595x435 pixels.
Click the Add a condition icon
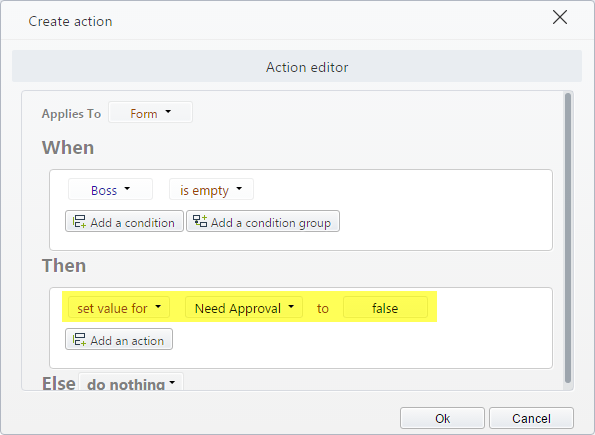tap(79, 221)
